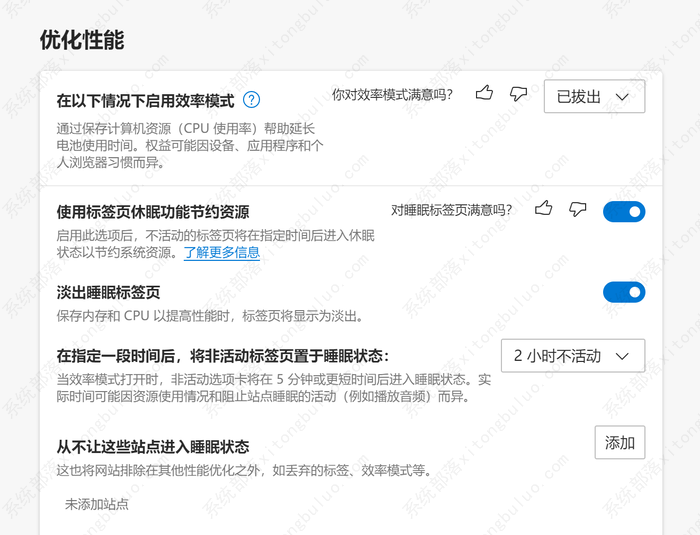This screenshot has height=535, width=700.
Task: Toggle the 使用标签页休眠功能节约资源 switch
Action: (x=623, y=211)
